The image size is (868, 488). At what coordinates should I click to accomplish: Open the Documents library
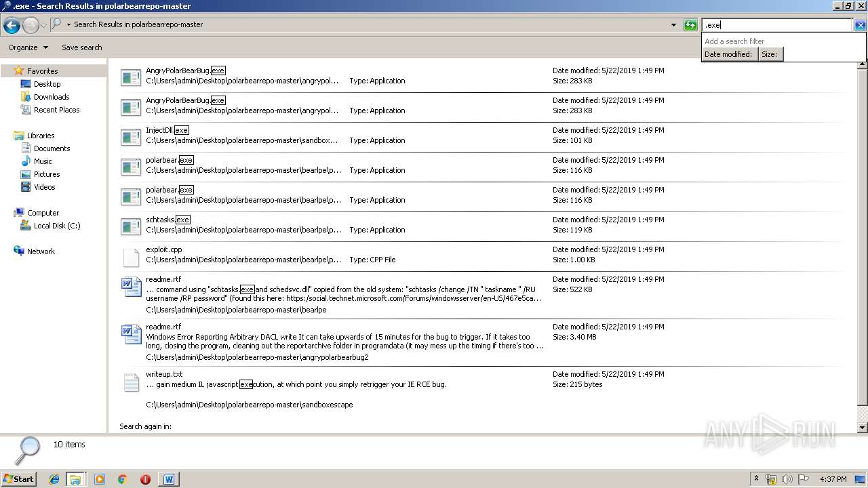(x=52, y=148)
